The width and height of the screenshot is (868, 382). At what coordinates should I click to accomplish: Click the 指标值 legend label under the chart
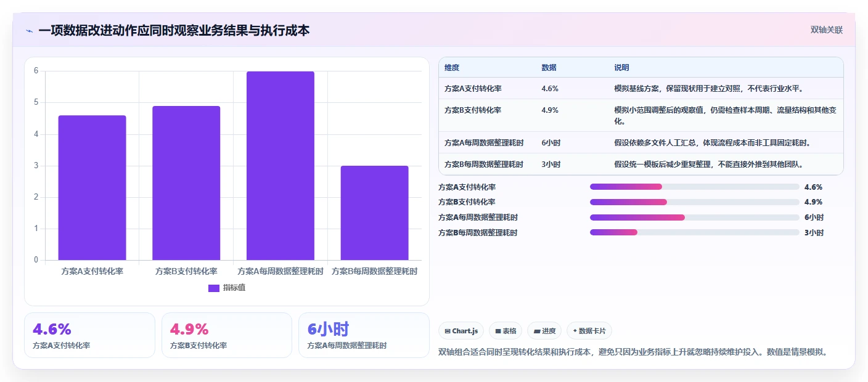(x=234, y=288)
